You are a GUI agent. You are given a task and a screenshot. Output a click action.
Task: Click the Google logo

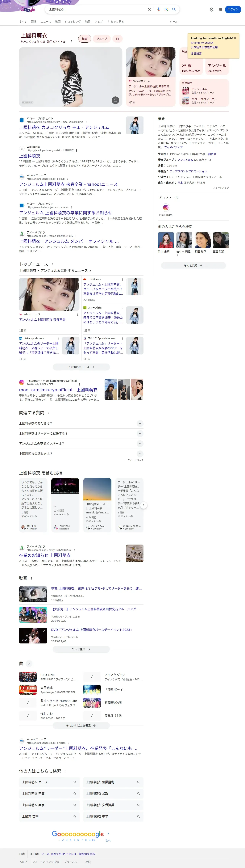coord(28,9)
